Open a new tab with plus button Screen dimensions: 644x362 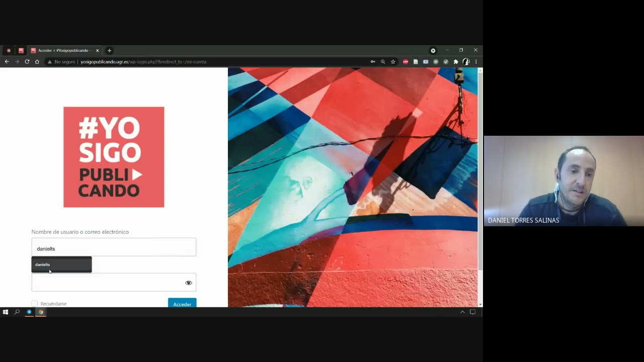(x=109, y=50)
